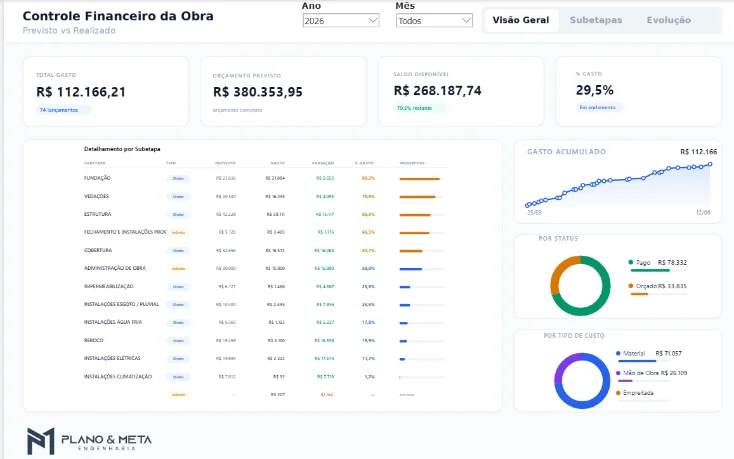Click the orange type badge in the unnamed last row
The height and width of the screenshot is (459, 734).
[178, 394]
